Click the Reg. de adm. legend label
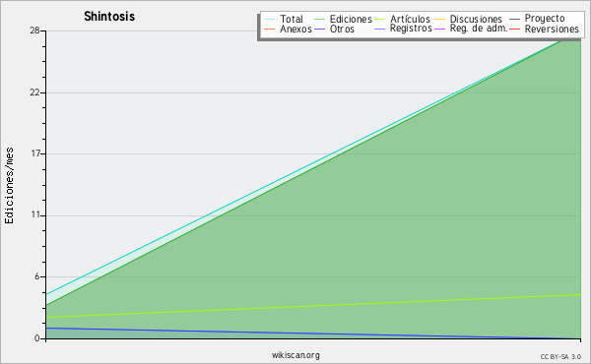The width and height of the screenshot is (591, 364). [x=479, y=29]
